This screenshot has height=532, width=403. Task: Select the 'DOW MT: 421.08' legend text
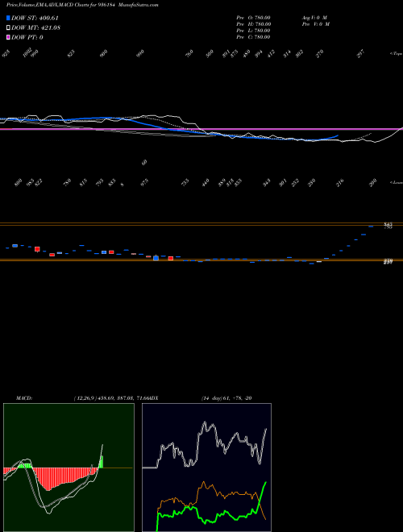[x=35, y=27]
